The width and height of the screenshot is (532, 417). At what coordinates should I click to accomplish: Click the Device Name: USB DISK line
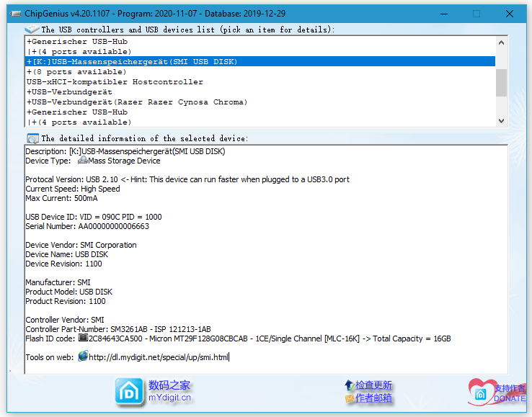(x=67, y=254)
